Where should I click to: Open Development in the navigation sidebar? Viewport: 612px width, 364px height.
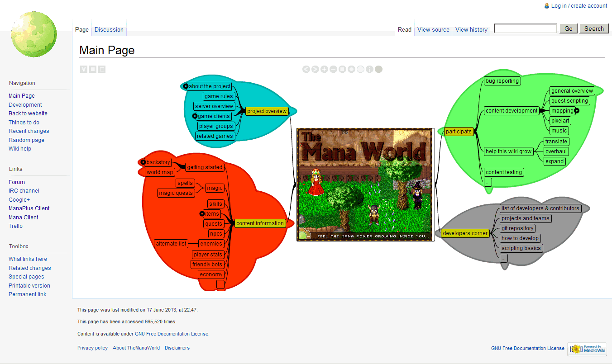point(25,104)
